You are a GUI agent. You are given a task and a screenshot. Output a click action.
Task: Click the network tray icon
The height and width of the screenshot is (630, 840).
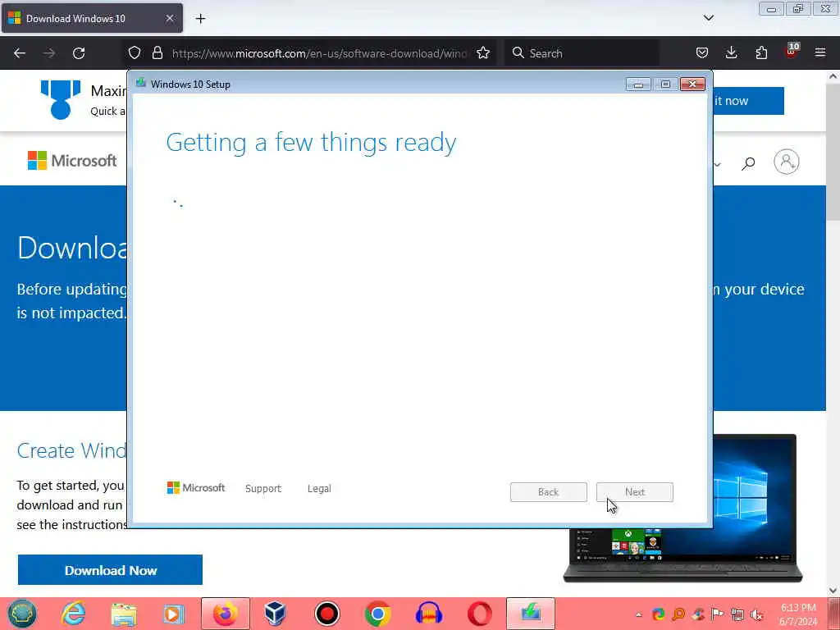(x=737, y=615)
